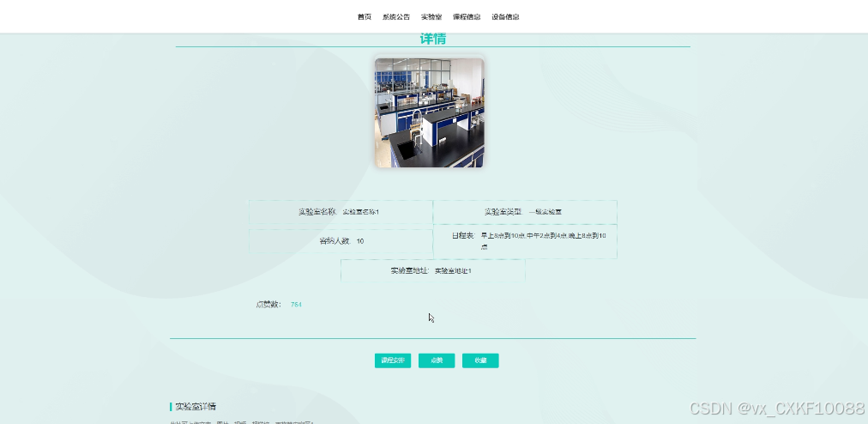Navigate to 设备信息 page
Screen dimensions: 868x424
[x=505, y=16]
